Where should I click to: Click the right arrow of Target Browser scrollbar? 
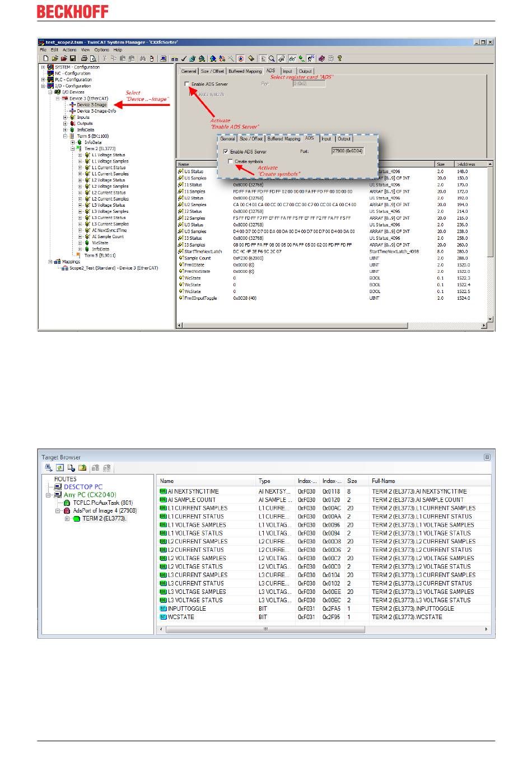point(486,630)
